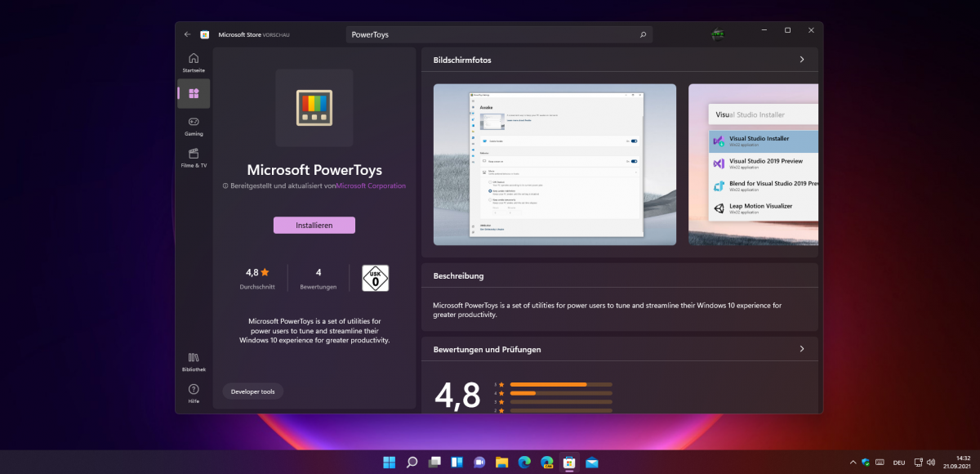The height and width of the screenshot is (474, 980).
Task: Open the Windows Start menu on the taskbar
Action: (390, 463)
